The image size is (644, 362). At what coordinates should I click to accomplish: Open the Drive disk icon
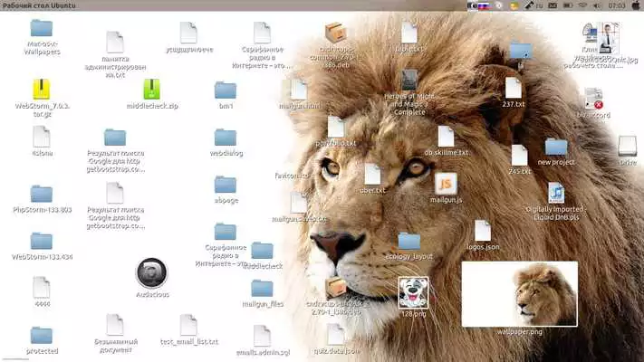pos(627,146)
